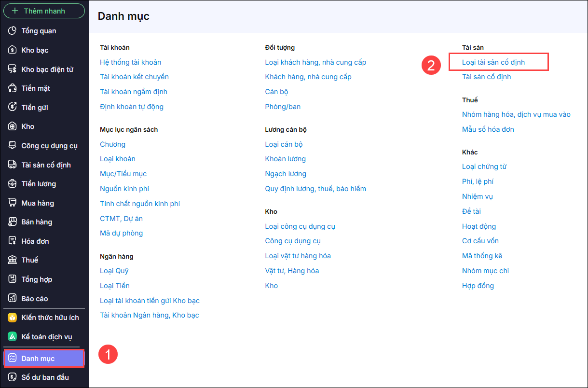Open the Khoản lương link
The height and width of the screenshot is (388, 588).
(x=286, y=159)
